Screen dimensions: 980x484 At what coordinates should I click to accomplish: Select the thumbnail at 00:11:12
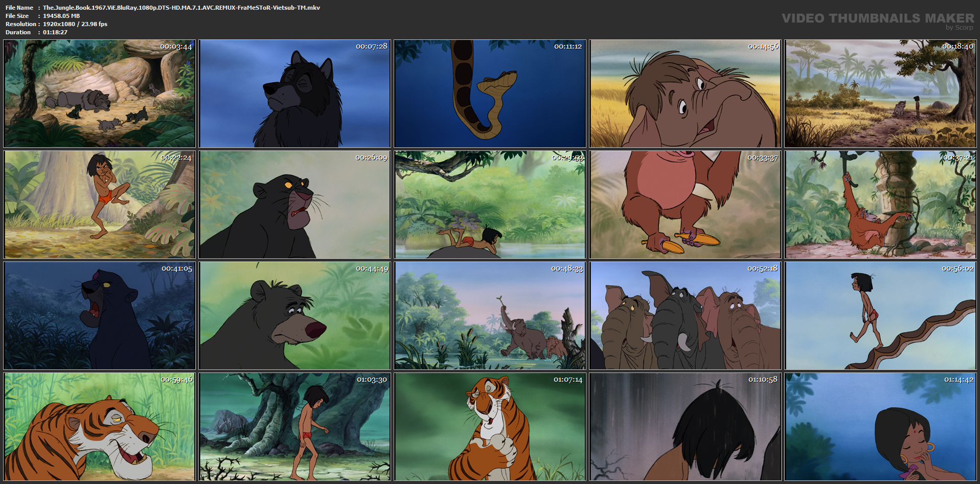[490, 94]
